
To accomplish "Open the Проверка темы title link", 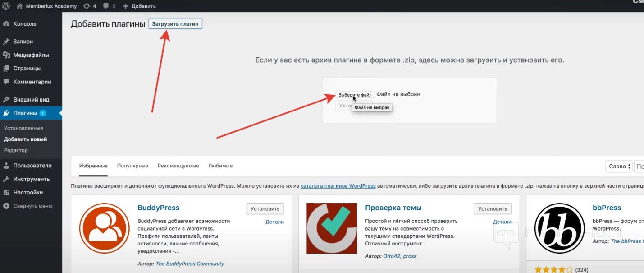I will (393, 208).
